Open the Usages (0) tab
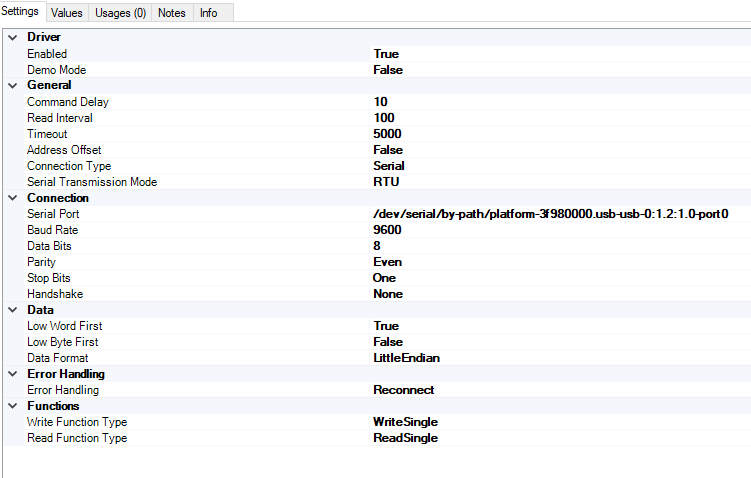 (119, 13)
